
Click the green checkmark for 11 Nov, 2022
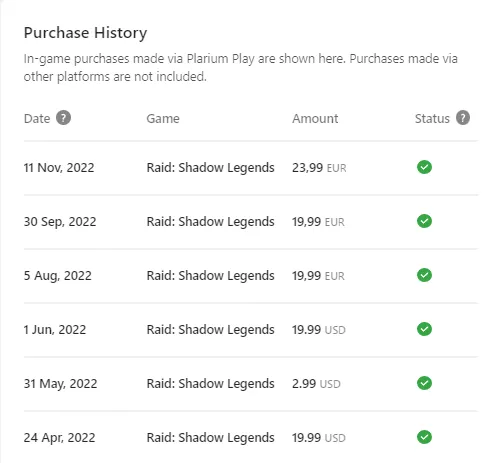click(x=424, y=167)
